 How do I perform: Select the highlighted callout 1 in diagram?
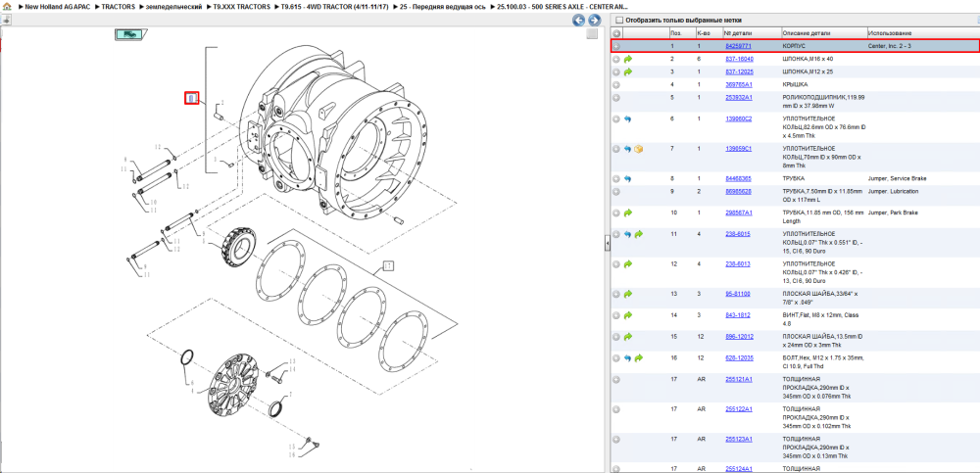[192, 98]
